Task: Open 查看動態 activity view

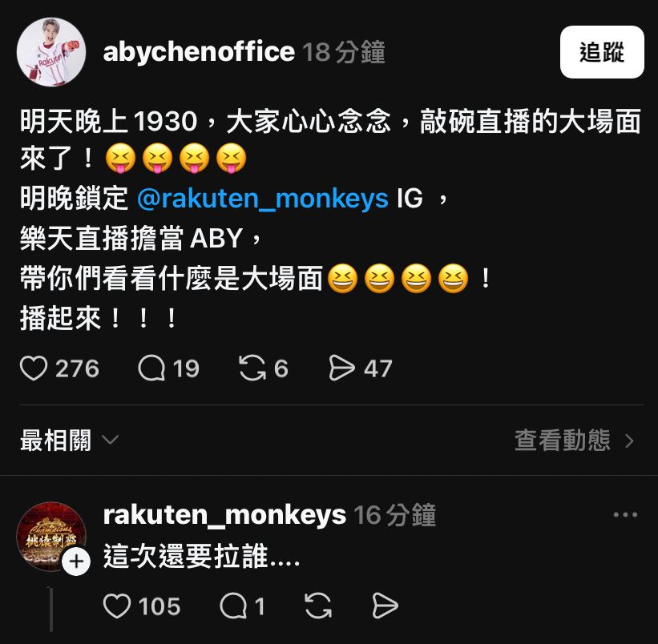Action: click(x=574, y=441)
